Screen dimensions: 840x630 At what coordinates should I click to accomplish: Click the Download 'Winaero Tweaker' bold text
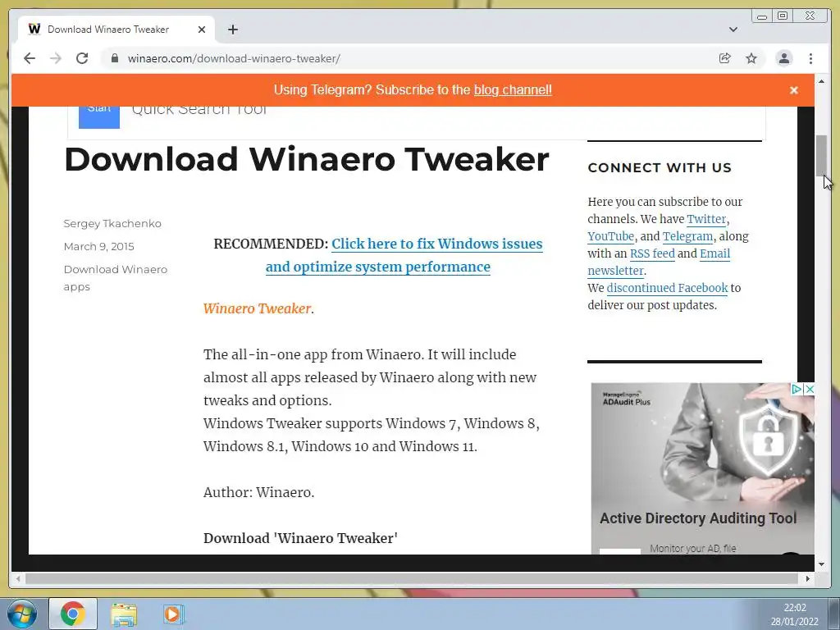pos(300,538)
